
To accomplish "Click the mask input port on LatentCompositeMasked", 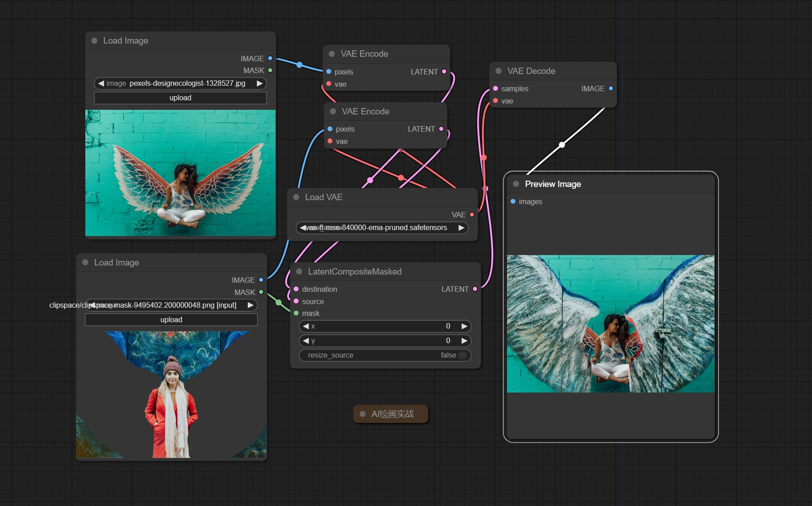I will [296, 314].
